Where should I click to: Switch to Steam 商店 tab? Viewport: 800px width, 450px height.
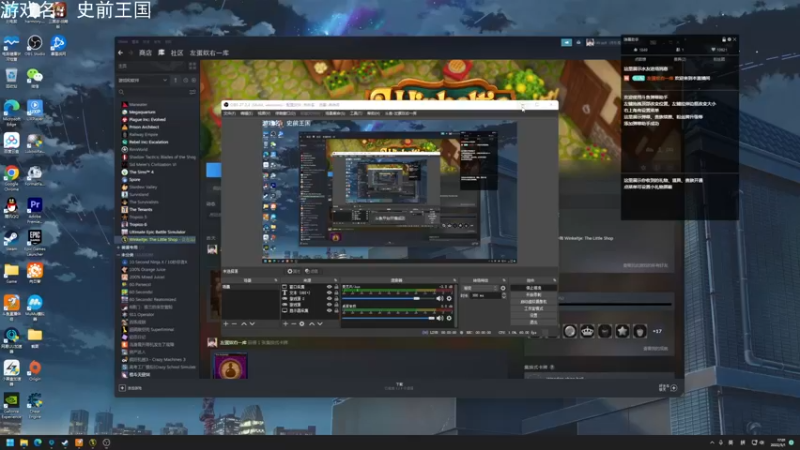(x=145, y=53)
